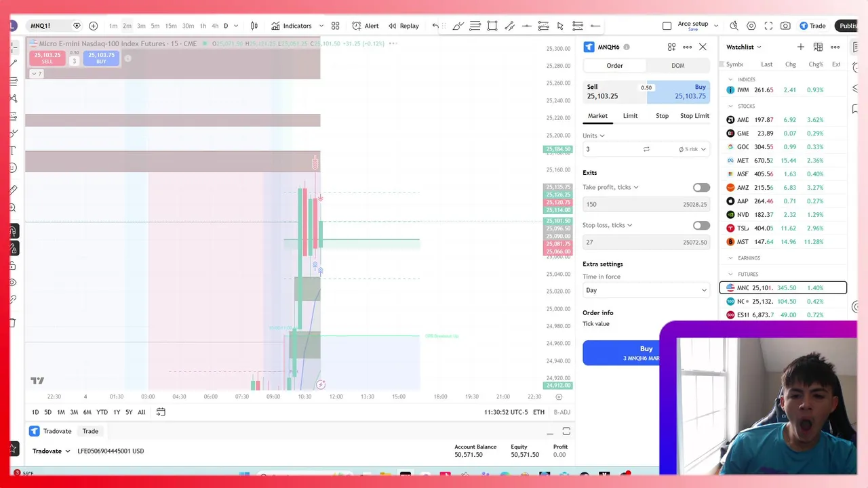Open Arce setup layout dropdown
Viewport: 868px width, 488px height.
click(x=715, y=26)
